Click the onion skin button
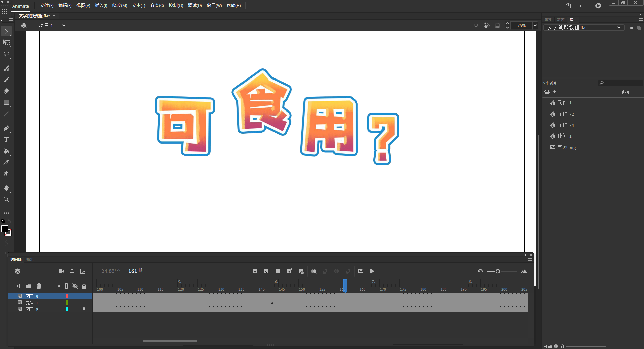 314,271
